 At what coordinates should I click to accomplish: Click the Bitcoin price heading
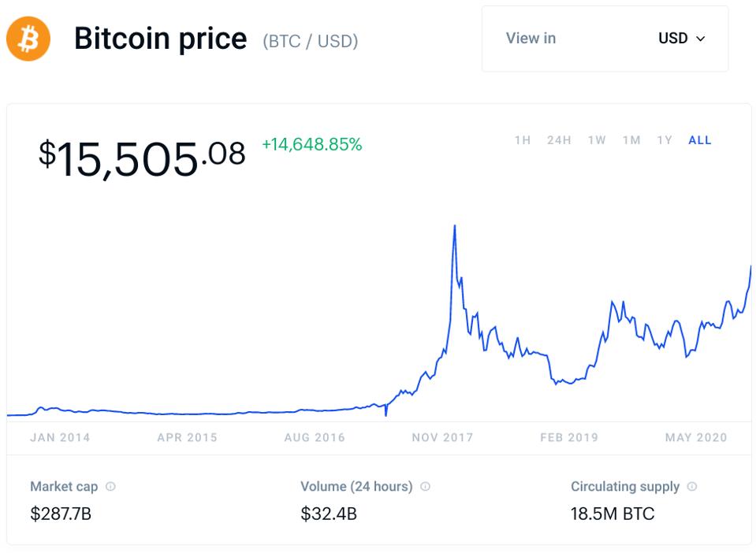(x=160, y=38)
